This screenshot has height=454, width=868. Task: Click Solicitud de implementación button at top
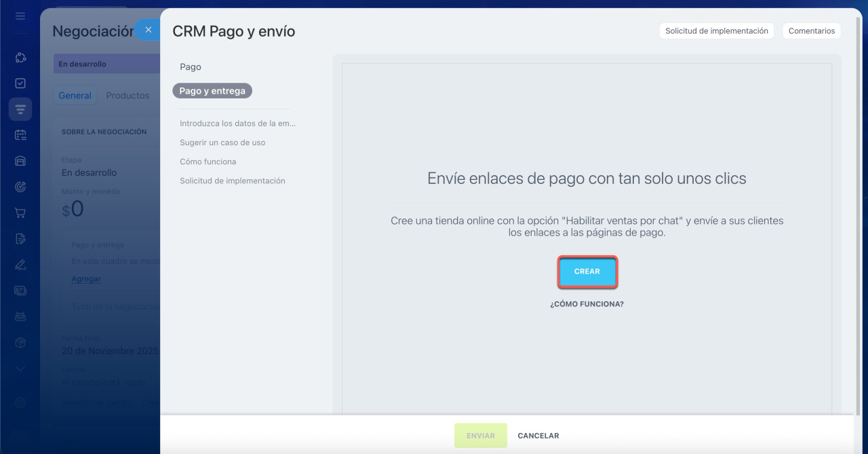click(716, 31)
